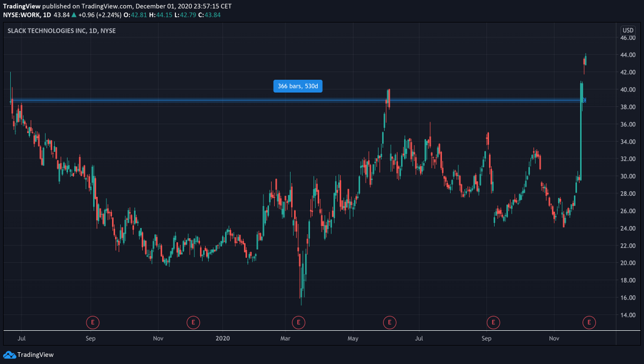Image resolution: width=644 pixels, height=364 pixels.
Task: Click the June 2020 earnings E marker
Action: 390,322
